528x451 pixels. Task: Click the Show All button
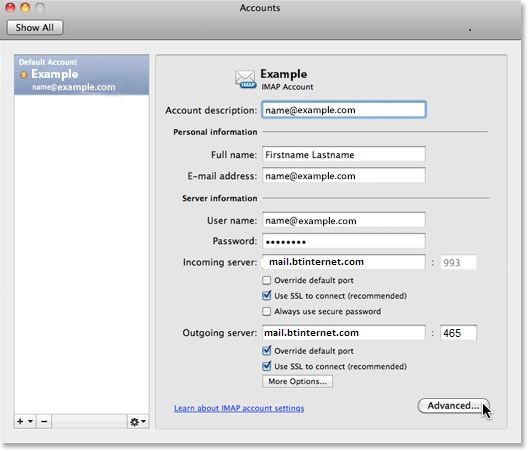click(x=35, y=28)
